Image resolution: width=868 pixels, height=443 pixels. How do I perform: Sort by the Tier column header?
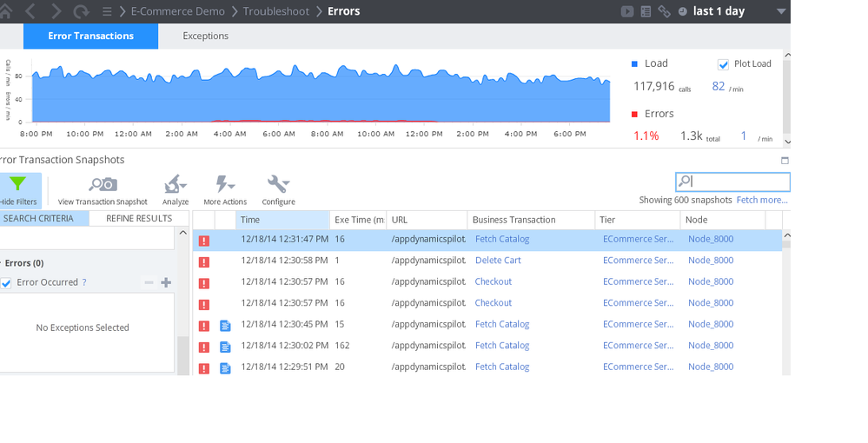(637, 220)
